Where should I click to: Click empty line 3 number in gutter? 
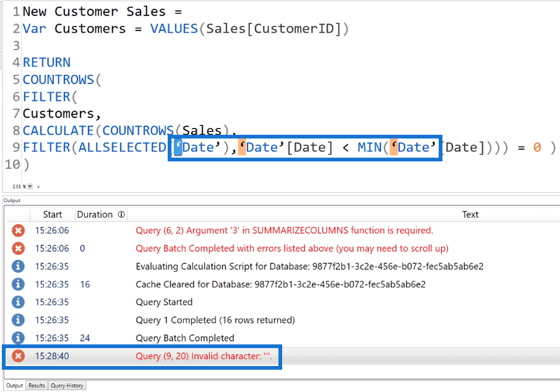(16, 46)
